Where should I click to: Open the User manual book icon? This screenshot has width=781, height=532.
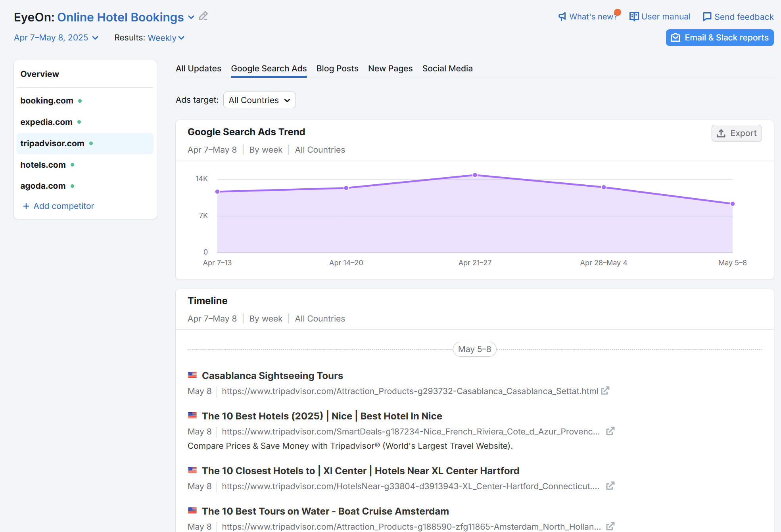click(x=634, y=17)
